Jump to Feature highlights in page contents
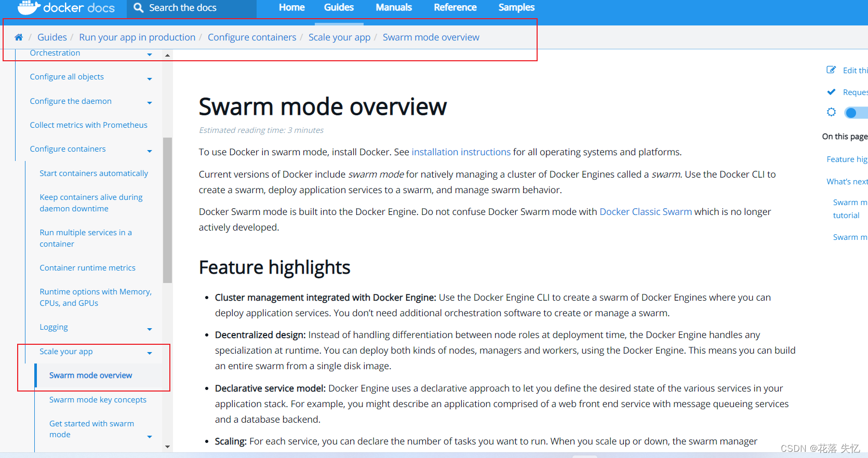This screenshot has height=458, width=868. [x=847, y=159]
